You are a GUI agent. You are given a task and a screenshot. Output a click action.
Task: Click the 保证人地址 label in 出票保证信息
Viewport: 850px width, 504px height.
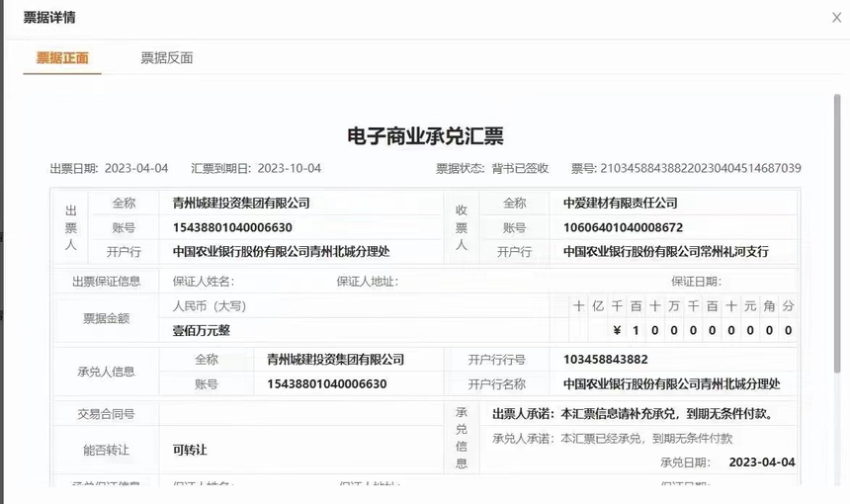click(368, 282)
